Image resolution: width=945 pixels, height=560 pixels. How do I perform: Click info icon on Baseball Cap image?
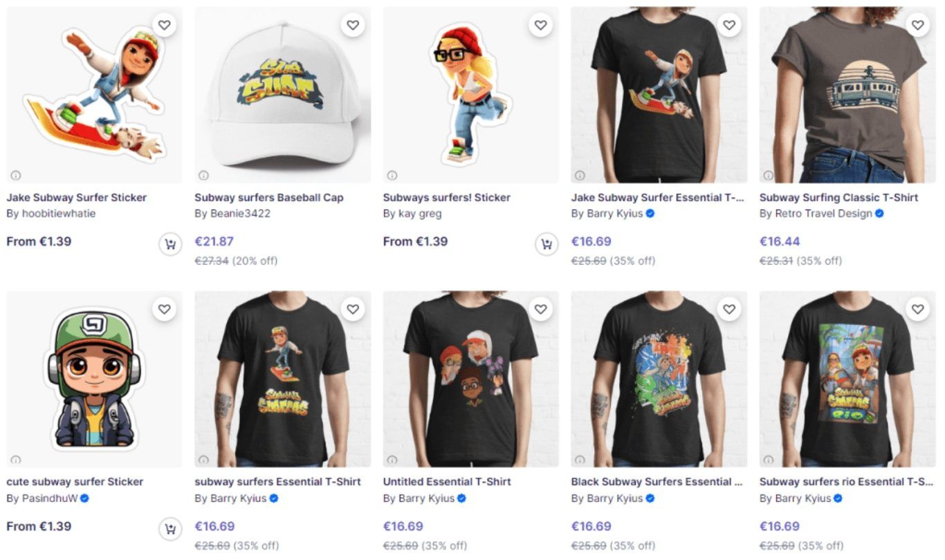click(203, 176)
